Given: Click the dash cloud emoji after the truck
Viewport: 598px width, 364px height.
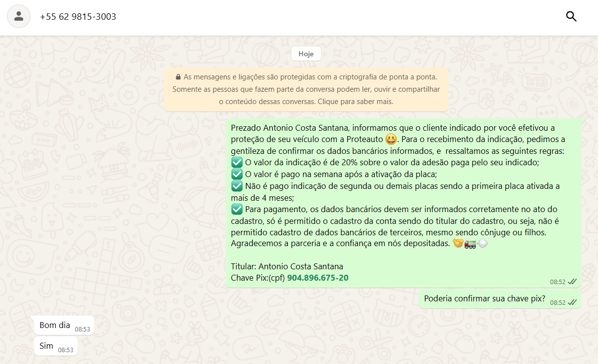Looking at the screenshot, I should 482,243.
